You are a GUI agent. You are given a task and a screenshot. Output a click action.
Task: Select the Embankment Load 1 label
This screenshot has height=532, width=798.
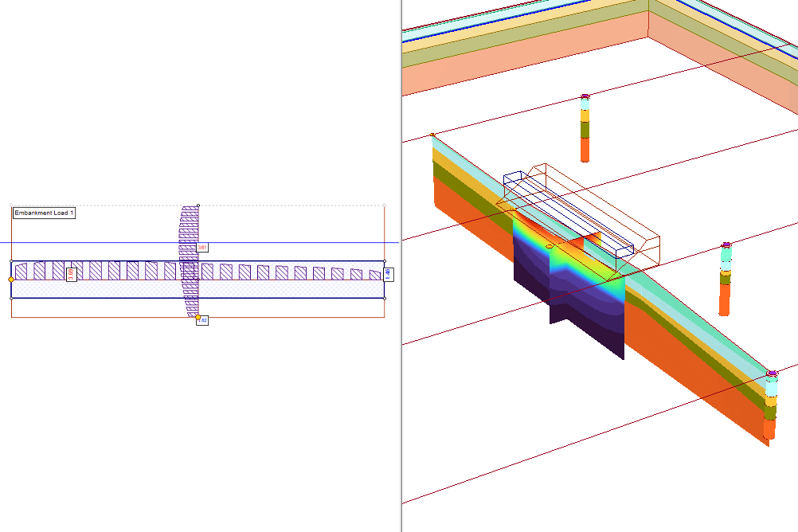45,213
